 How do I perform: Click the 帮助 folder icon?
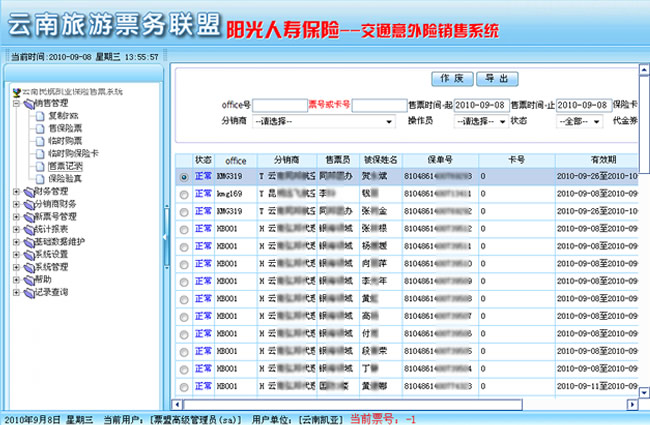click(x=29, y=280)
